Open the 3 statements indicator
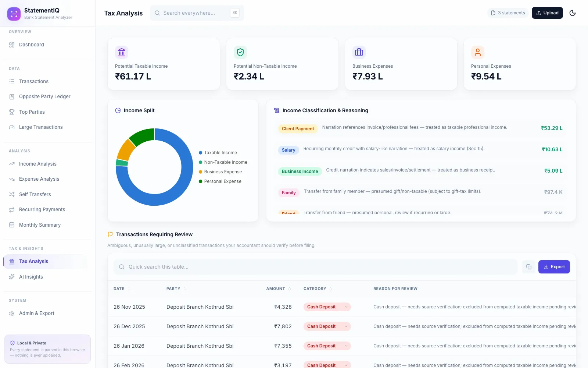Screen dimensions: 588x368 (508, 13)
